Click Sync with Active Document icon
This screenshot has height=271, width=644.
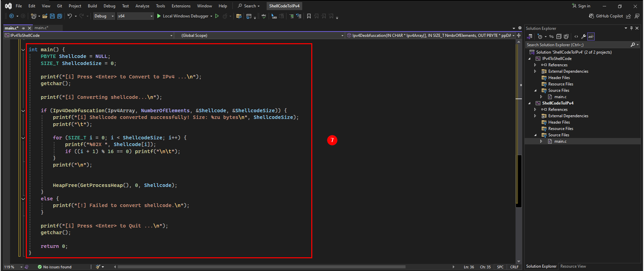pos(551,37)
